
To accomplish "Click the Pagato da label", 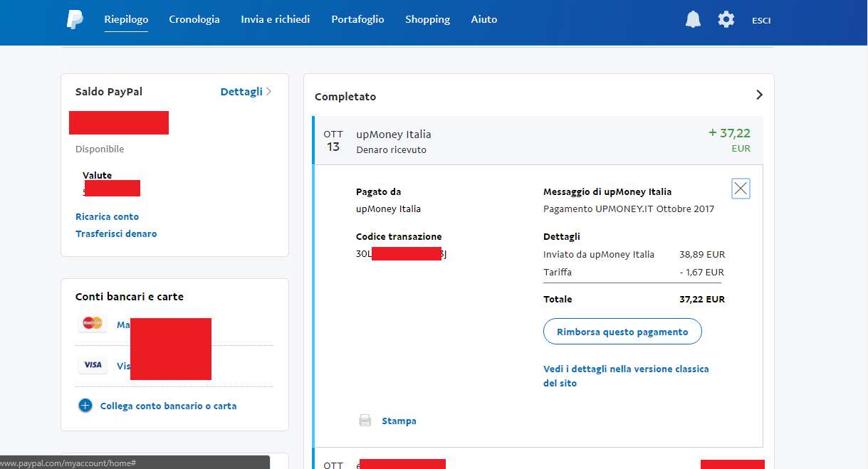I will point(378,191).
